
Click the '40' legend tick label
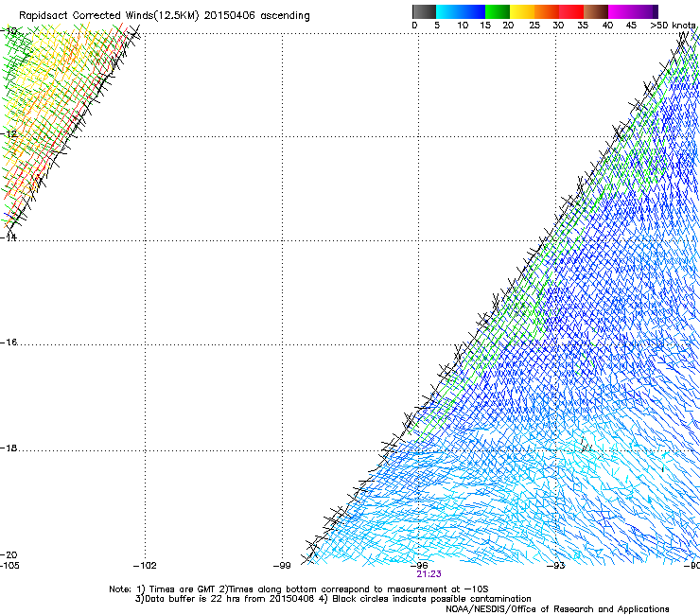[607, 26]
